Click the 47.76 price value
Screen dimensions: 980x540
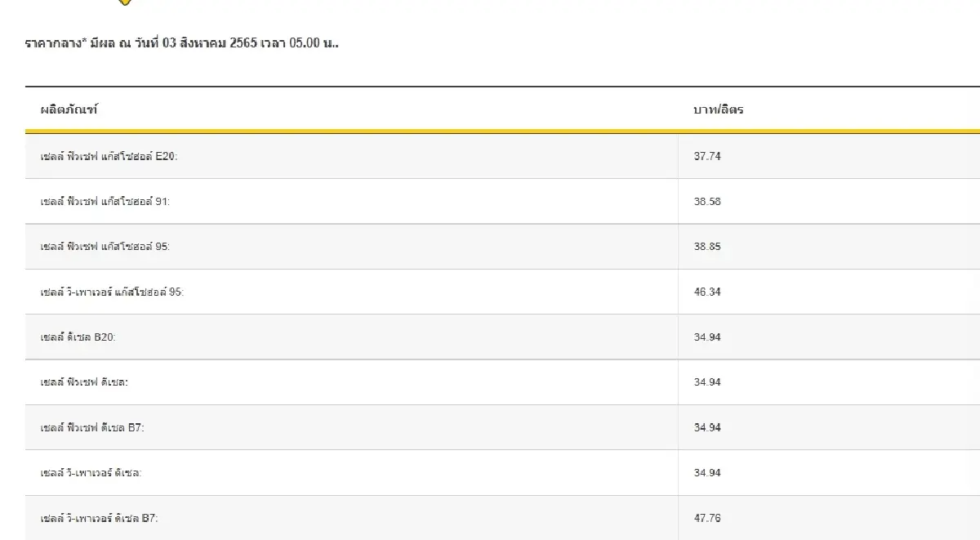click(x=707, y=518)
